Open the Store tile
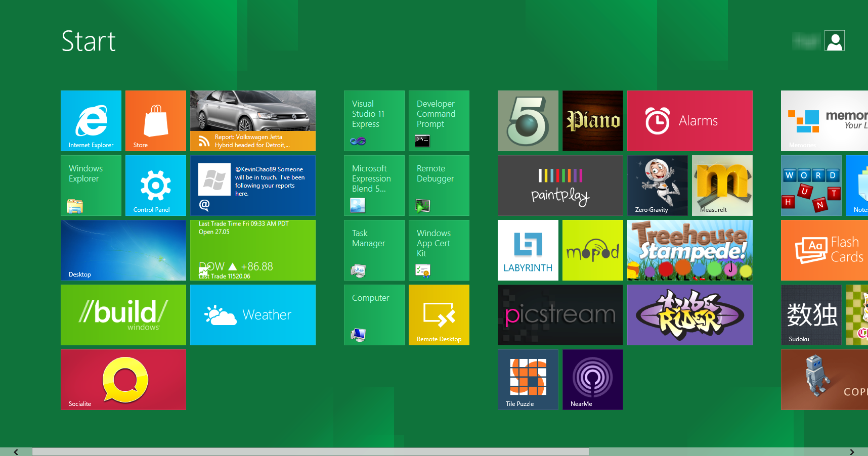Screen dimensions: 868x456 [x=156, y=121]
